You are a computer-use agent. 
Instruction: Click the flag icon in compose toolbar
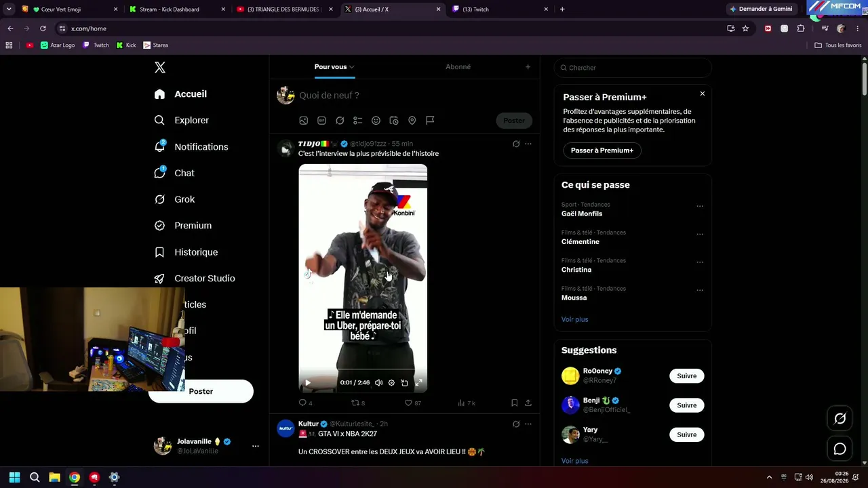pyautogui.click(x=430, y=121)
